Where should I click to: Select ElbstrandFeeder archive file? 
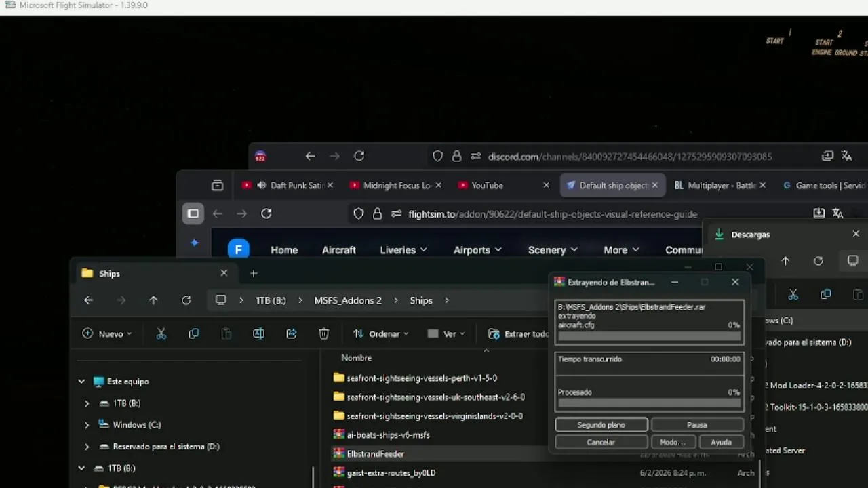(375, 454)
